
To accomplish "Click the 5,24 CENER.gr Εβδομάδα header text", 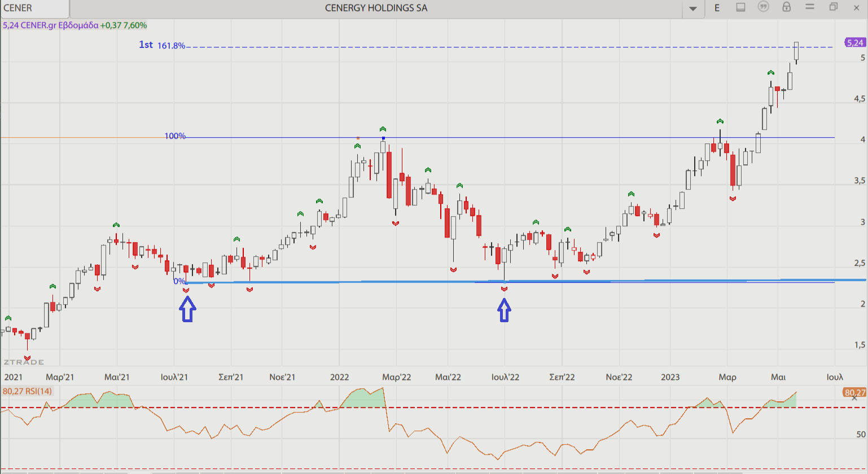I will (50, 25).
